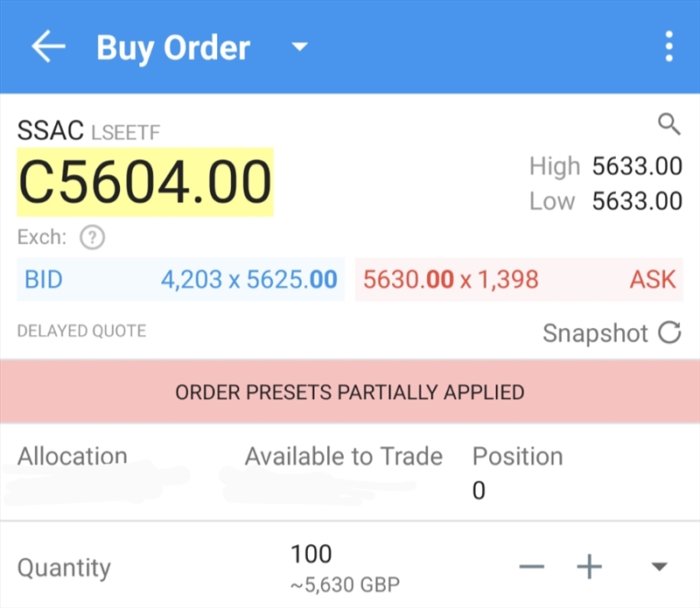Image resolution: width=700 pixels, height=608 pixels.
Task: Increase quantity with the plus button
Action: click(x=590, y=567)
